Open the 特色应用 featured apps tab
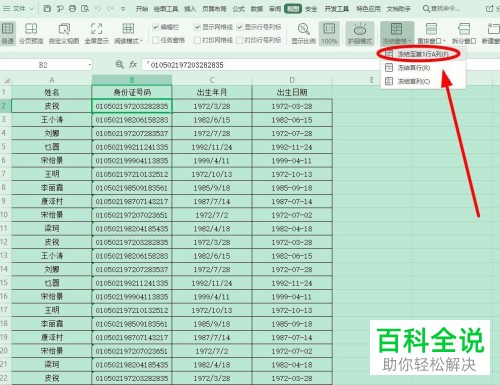 (368, 9)
